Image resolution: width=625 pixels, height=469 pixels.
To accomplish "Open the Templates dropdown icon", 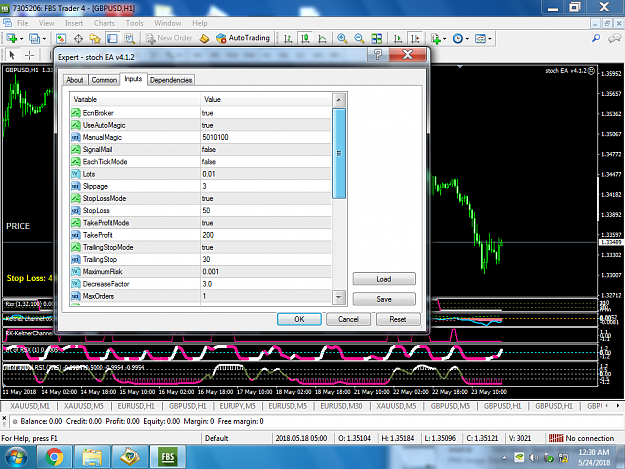I will (x=481, y=39).
